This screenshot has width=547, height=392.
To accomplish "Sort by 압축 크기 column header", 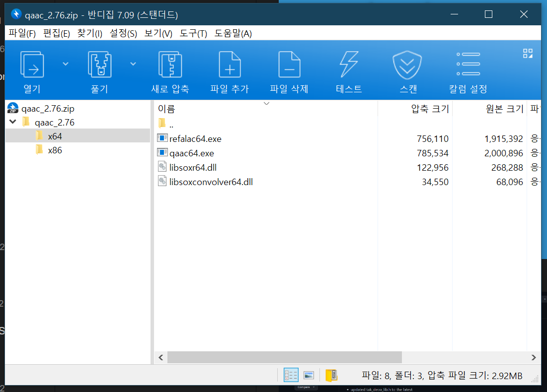I will (x=430, y=109).
